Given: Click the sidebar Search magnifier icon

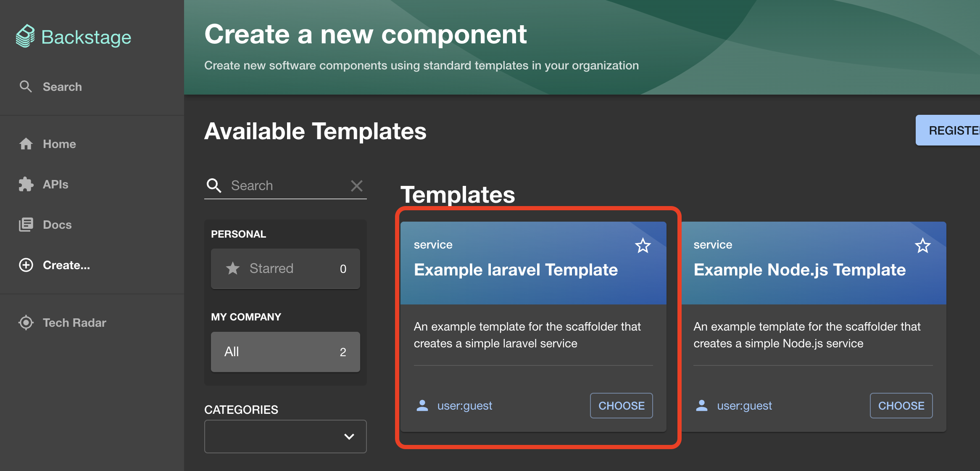Looking at the screenshot, I should tap(26, 87).
